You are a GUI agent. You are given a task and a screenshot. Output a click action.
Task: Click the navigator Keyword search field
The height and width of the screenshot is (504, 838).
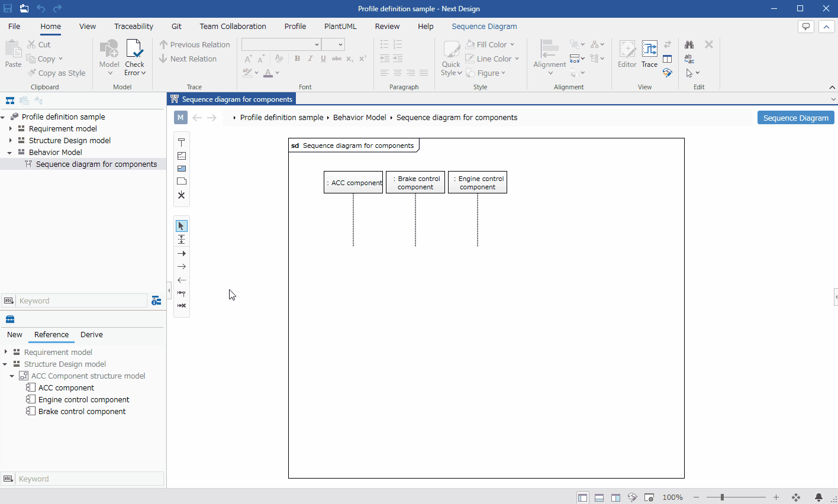click(x=82, y=301)
